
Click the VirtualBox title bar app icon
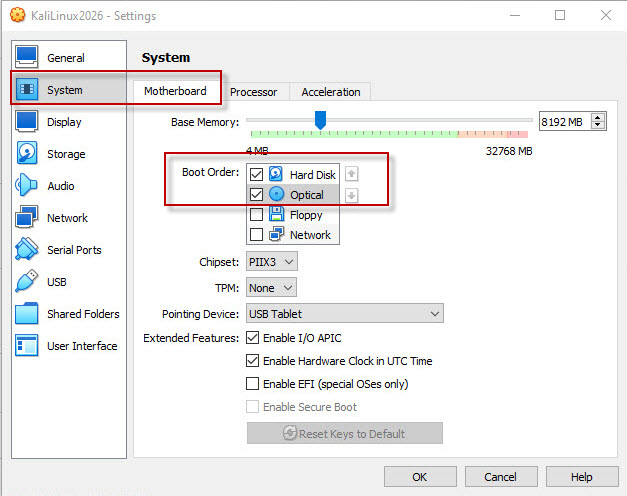18,15
